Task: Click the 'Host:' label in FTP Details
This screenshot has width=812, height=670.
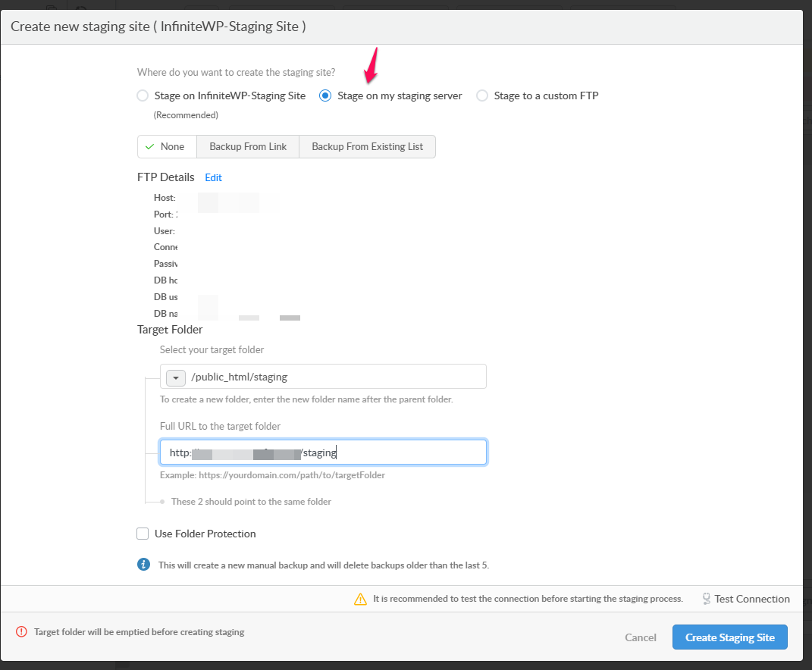Action: pyautogui.click(x=165, y=198)
